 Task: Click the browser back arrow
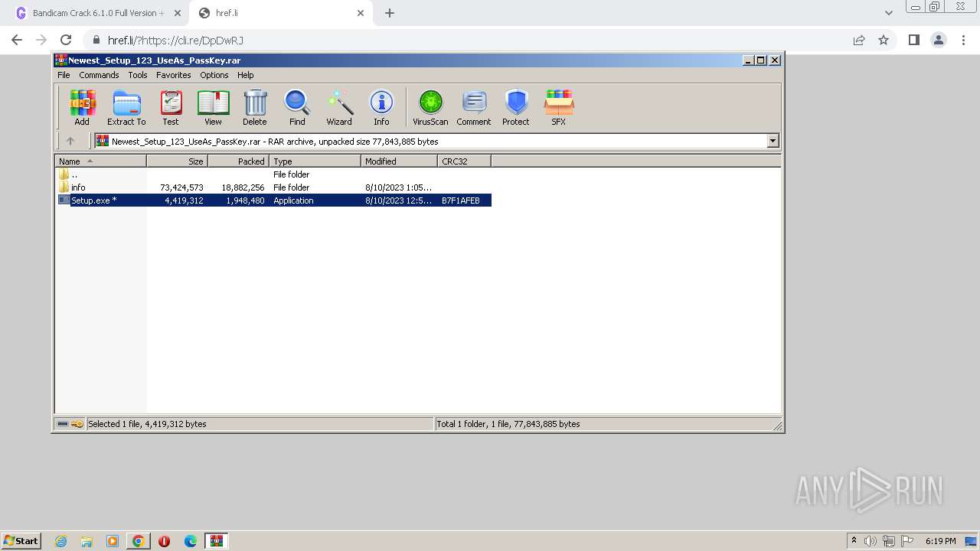17,40
